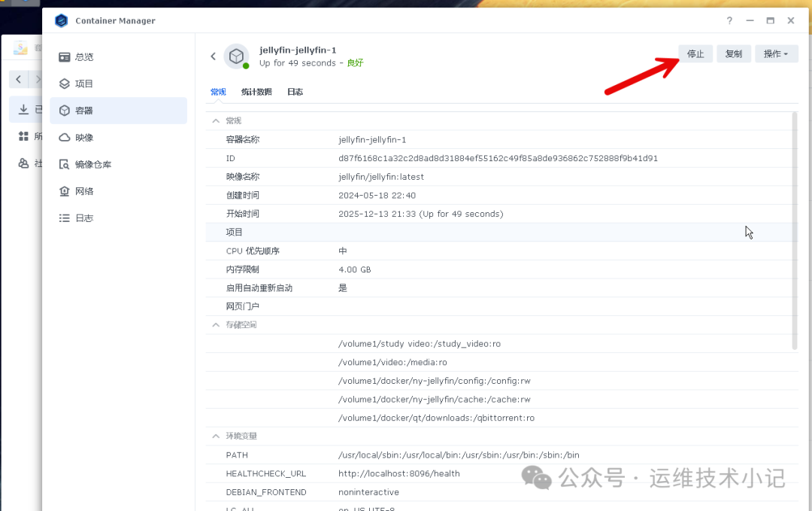The height and width of the screenshot is (511, 812).
Task: Open the 镜像仓库 registry icon
Action: (64, 164)
